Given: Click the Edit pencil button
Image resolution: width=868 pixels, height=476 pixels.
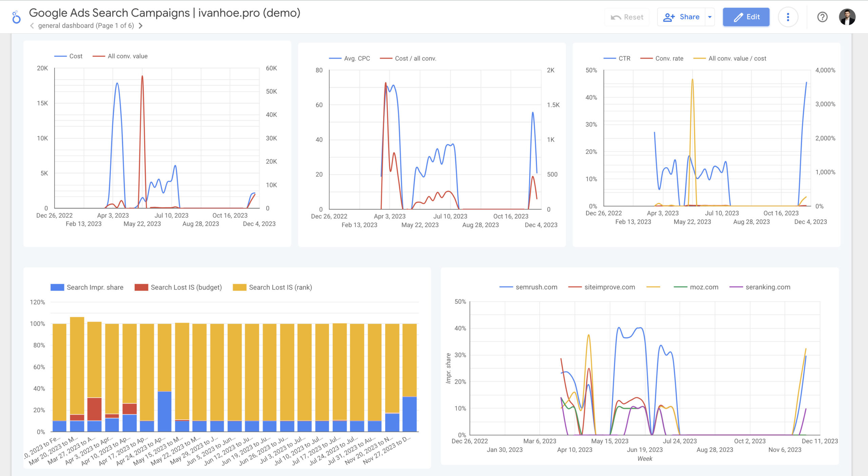Looking at the screenshot, I should [x=746, y=17].
